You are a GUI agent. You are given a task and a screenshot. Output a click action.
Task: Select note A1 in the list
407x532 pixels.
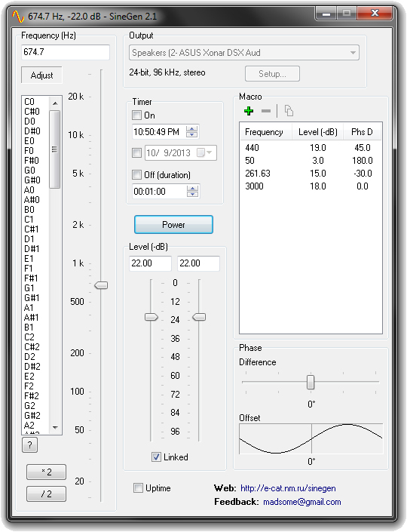[29, 308]
